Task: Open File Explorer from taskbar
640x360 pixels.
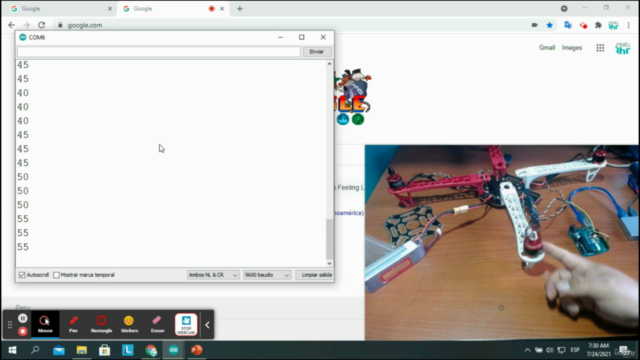Action: click(x=82, y=350)
